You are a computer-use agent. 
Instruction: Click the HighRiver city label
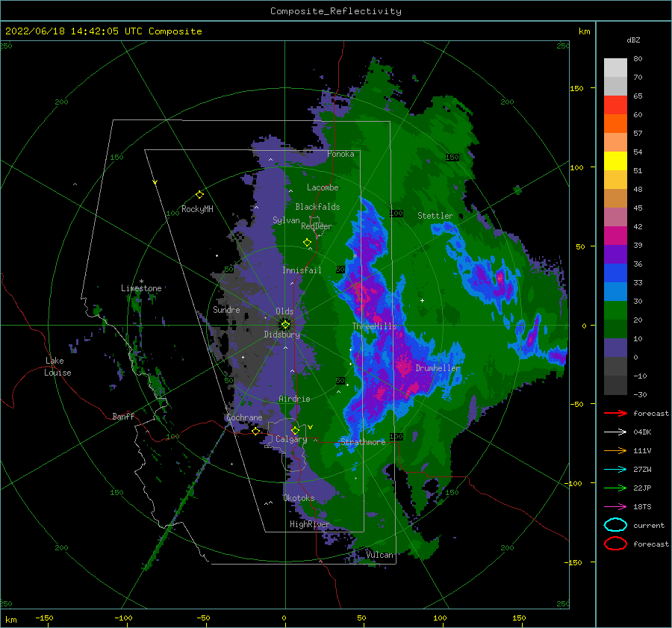(309, 524)
